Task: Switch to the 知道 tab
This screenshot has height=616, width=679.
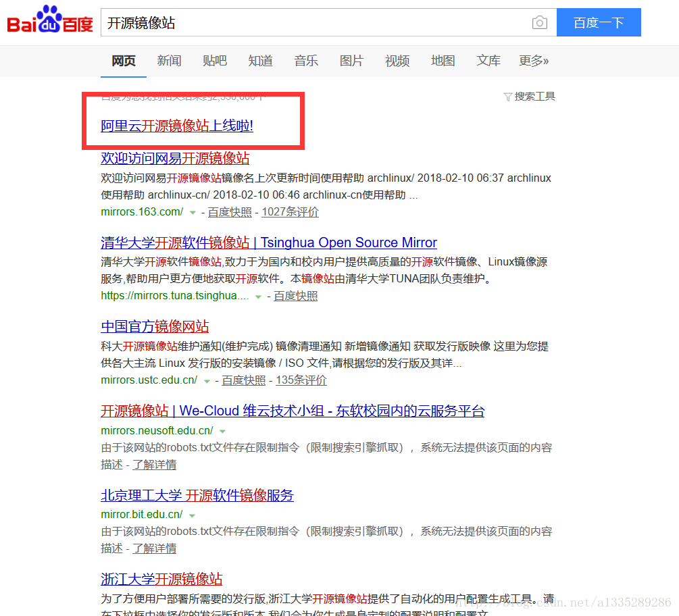Action: click(x=260, y=61)
